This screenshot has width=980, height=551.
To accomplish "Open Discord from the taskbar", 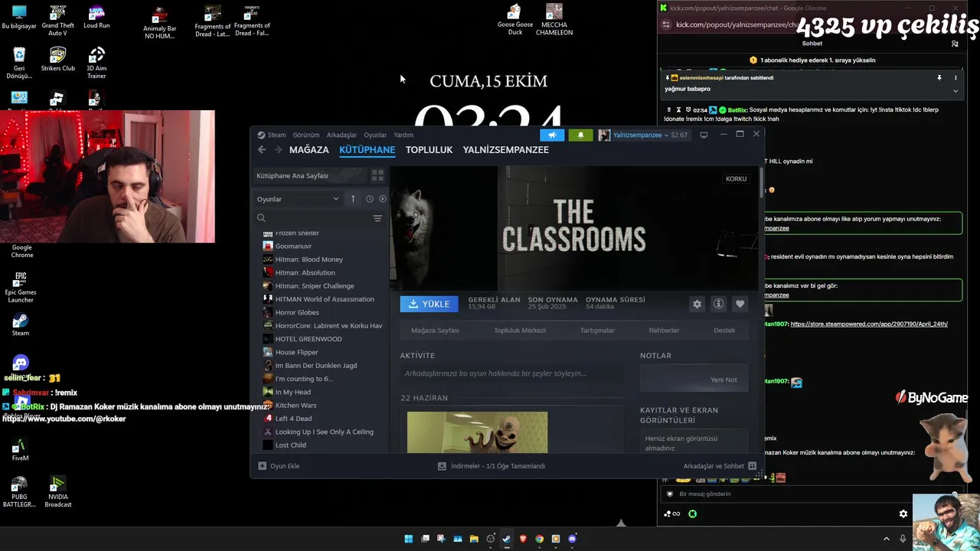I will coord(572,539).
